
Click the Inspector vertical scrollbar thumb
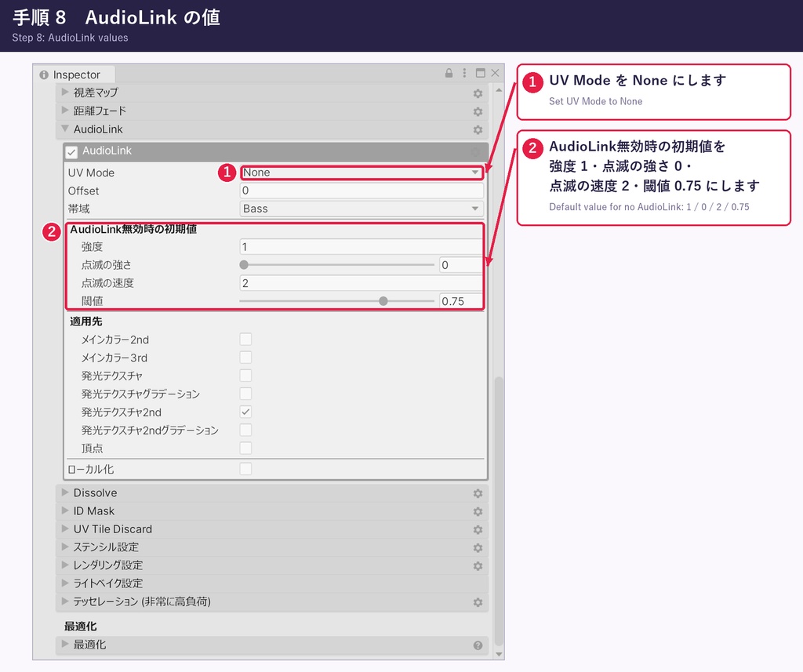pyautogui.click(x=499, y=512)
